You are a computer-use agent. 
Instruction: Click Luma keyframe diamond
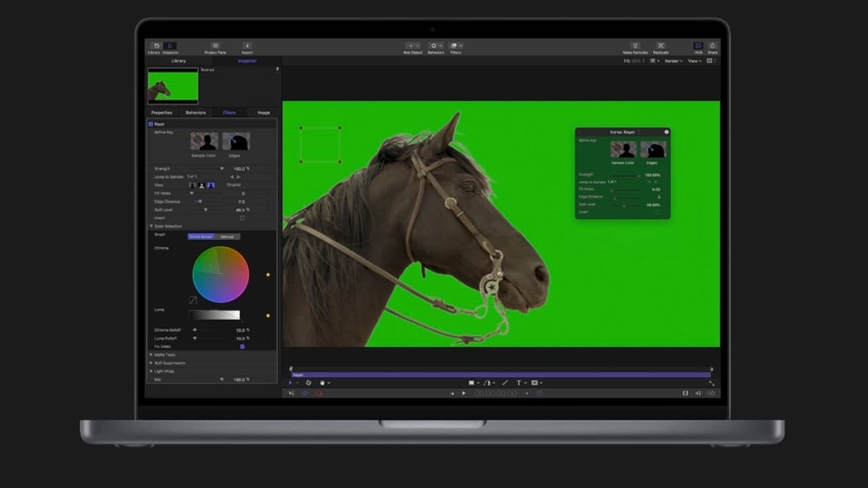[x=268, y=315]
